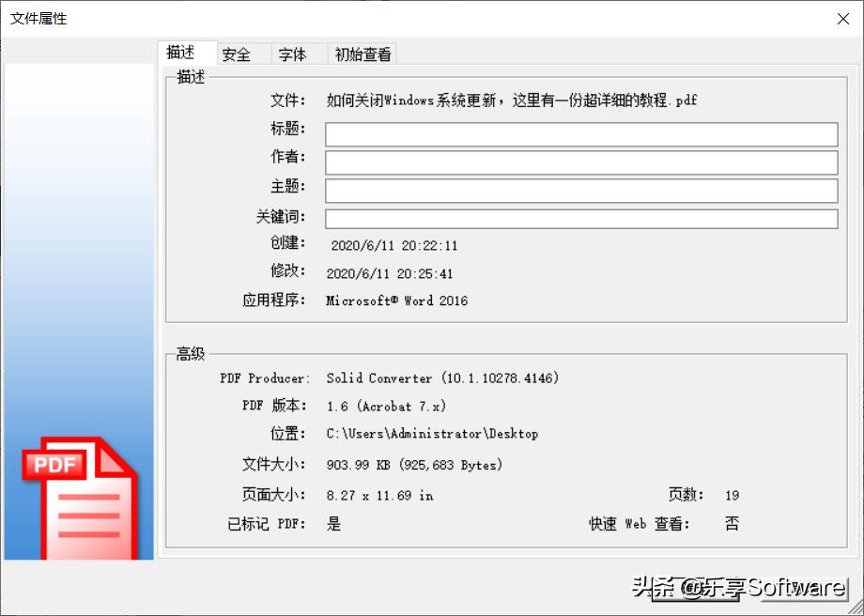Click the file name ending in .pdf
Viewport: 864px width, 616px height.
click(511, 100)
